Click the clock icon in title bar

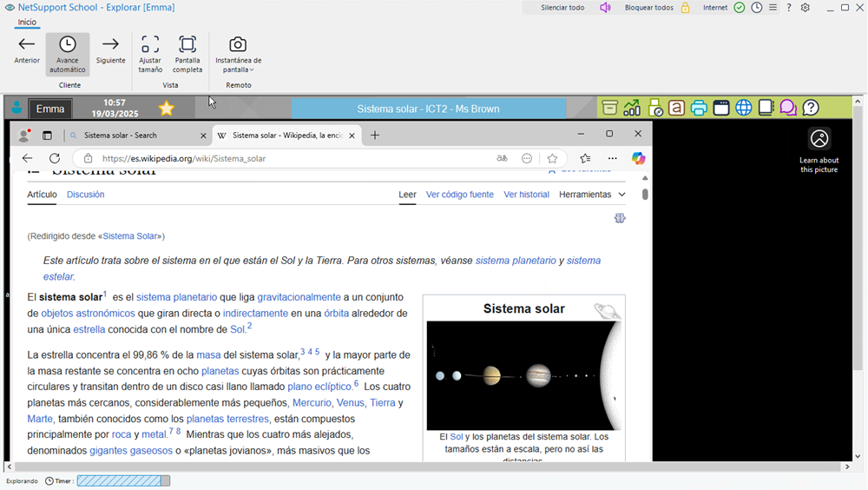point(757,8)
